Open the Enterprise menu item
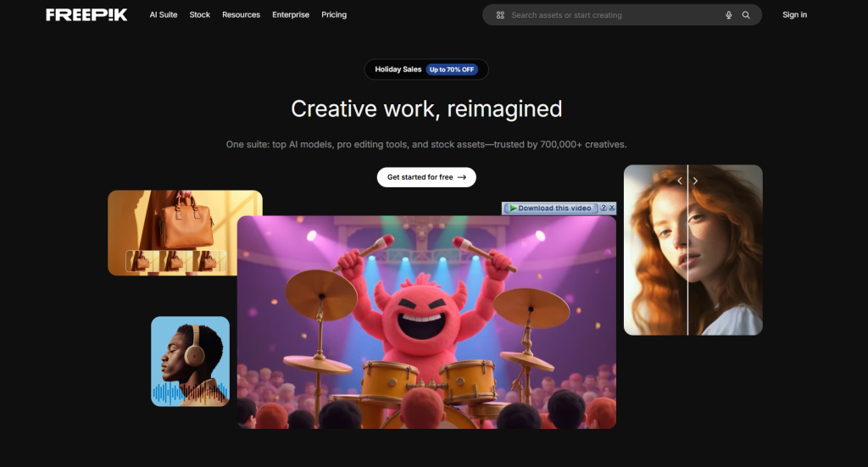This screenshot has height=467, width=868. 291,15
